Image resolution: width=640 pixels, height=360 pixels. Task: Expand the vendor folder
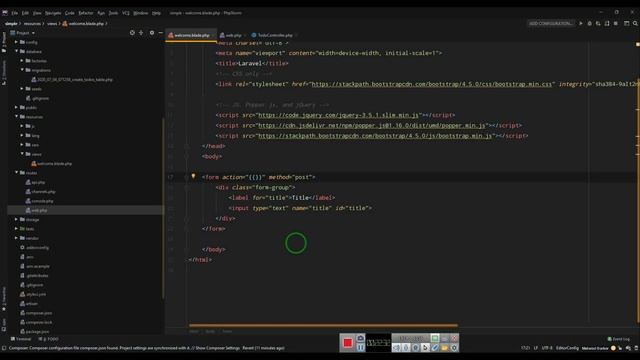tap(16, 238)
